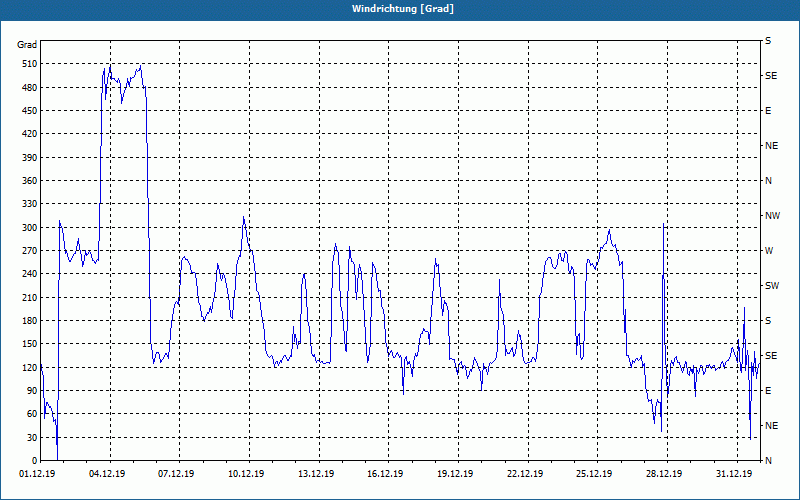Select the topmost S compass label on the right axis
This screenshot has width=800, height=500.
(768, 41)
